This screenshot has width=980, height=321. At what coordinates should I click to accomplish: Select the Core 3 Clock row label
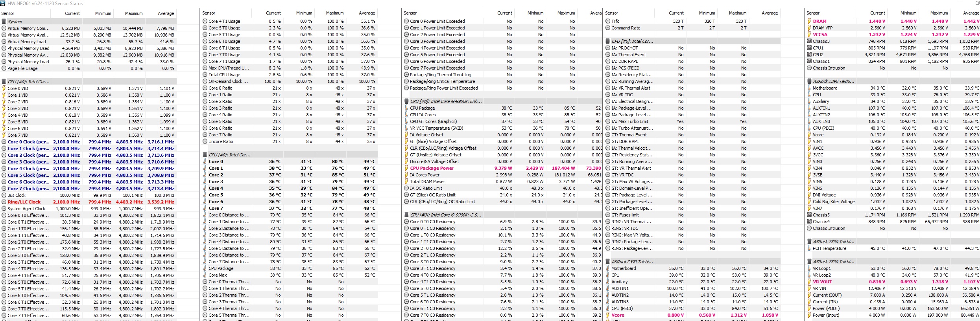coord(28,162)
